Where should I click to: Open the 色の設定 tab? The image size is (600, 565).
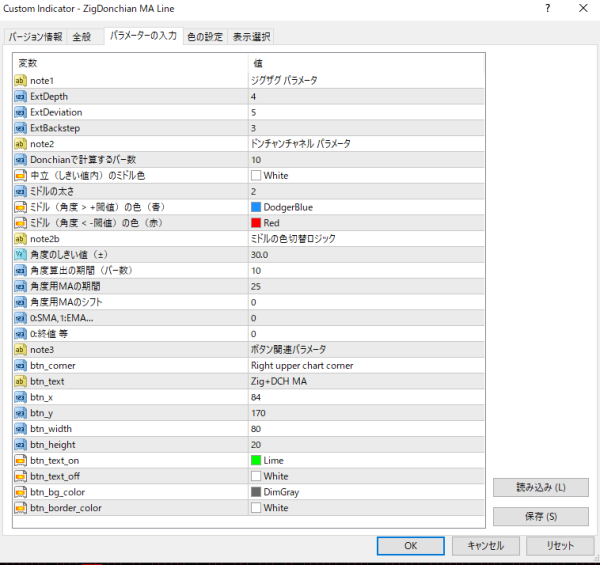point(205,37)
